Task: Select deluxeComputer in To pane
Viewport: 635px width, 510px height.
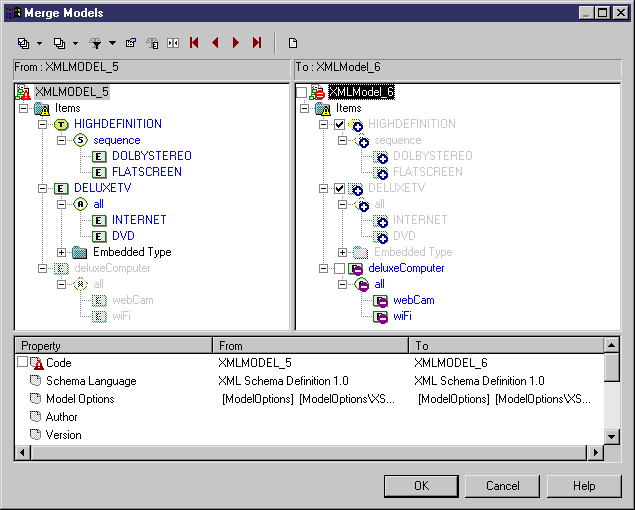Action: pyautogui.click(x=406, y=268)
